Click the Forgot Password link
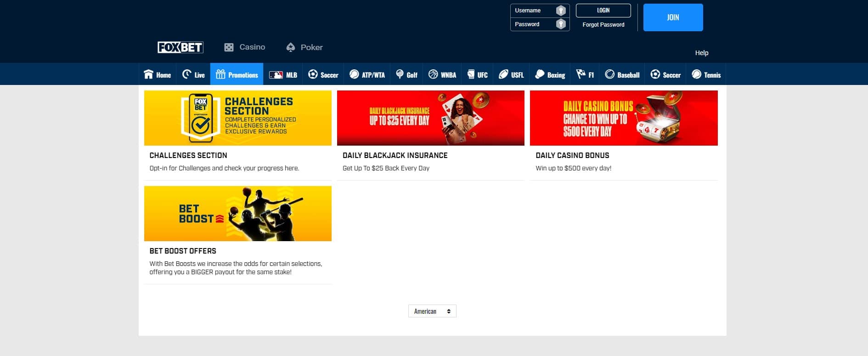The height and width of the screenshot is (356, 868). [x=603, y=25]
